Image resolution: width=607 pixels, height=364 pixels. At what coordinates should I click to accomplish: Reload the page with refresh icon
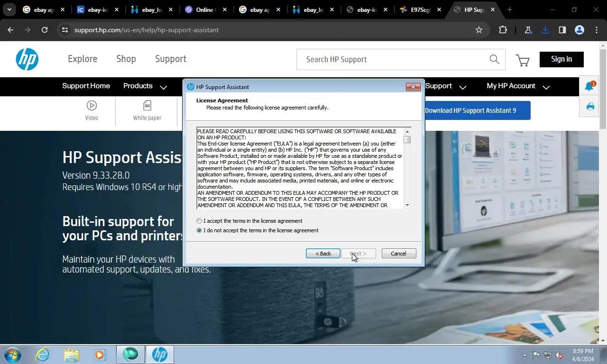coord(45,30)
